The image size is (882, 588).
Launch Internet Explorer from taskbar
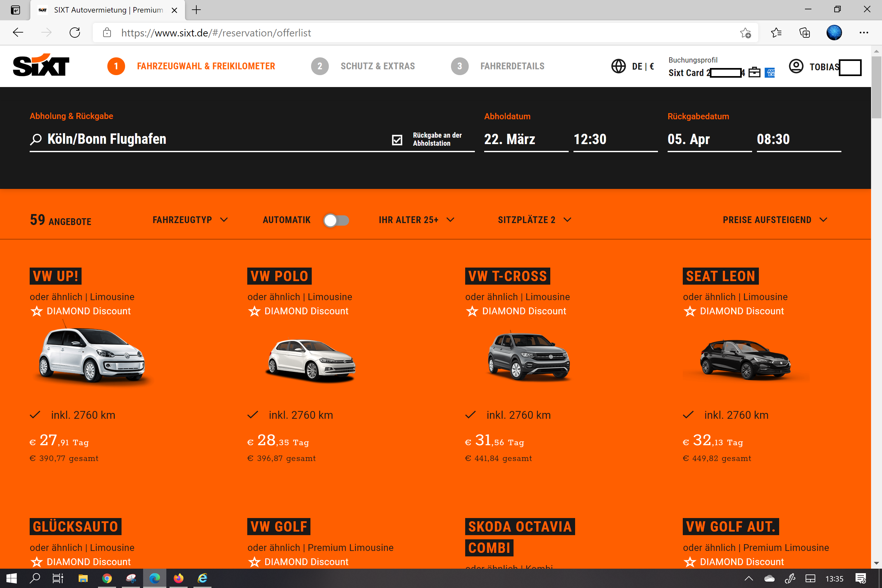(x=202, y=578)
